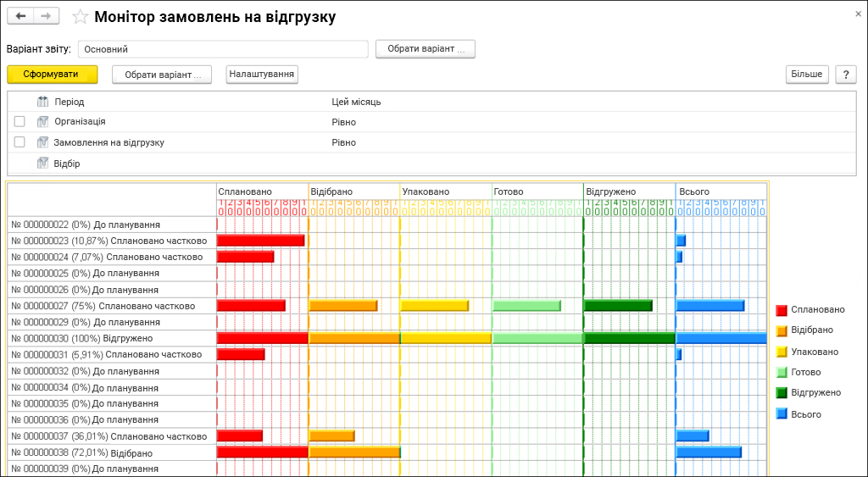868x477 pixels.
Task: Click the Всього column header
Action: (721, 191)
